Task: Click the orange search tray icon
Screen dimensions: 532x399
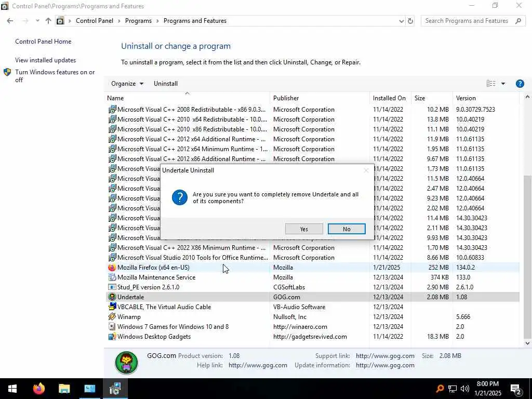Action: coord(440,389)
